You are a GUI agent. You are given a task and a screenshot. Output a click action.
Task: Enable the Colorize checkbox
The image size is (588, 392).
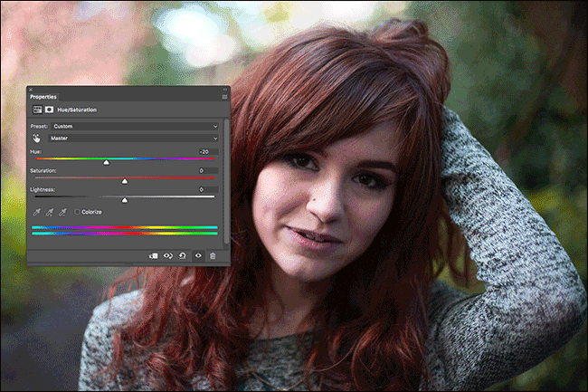[77, 212]
